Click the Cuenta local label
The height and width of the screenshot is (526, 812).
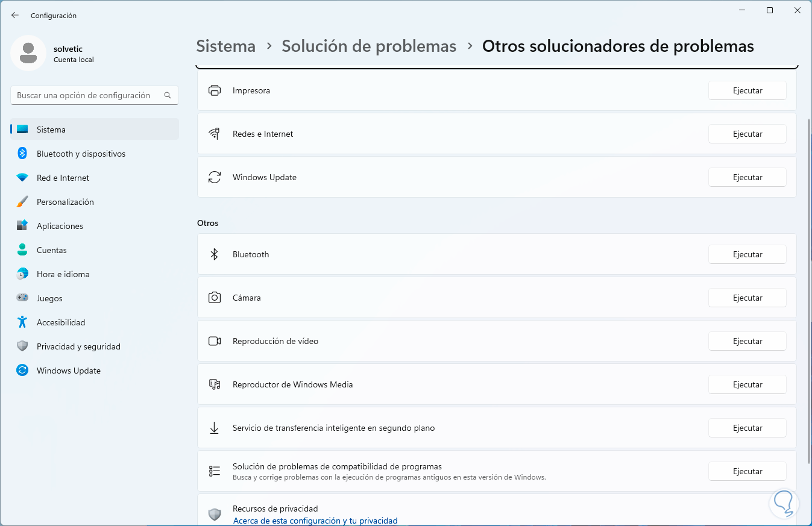coord(74,60)
